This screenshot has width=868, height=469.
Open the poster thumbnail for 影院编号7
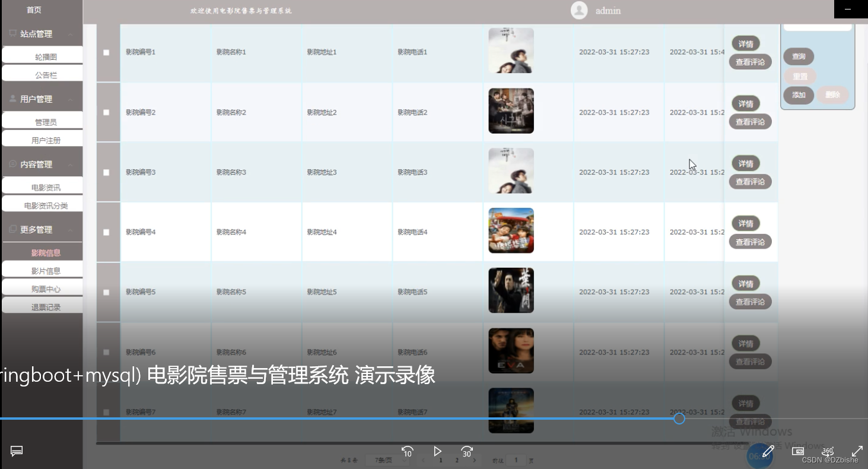tap(511, 411)
